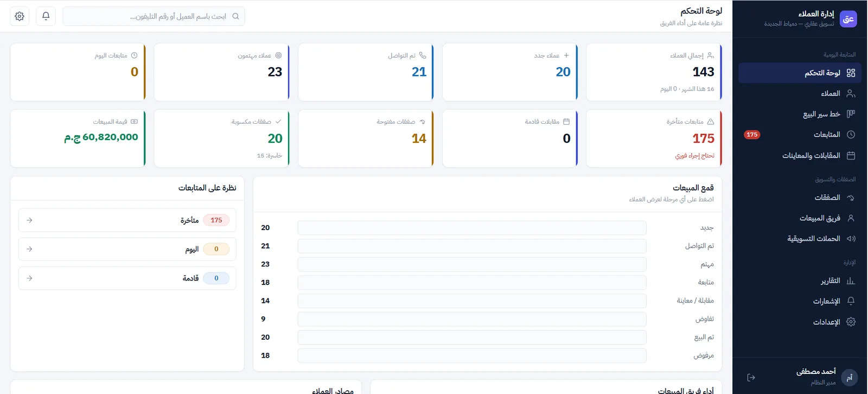The width and height of the screenshot is (868, 394).
Task: Click the عملاء مهتمون count 23
Action: [x=275, y=72]
